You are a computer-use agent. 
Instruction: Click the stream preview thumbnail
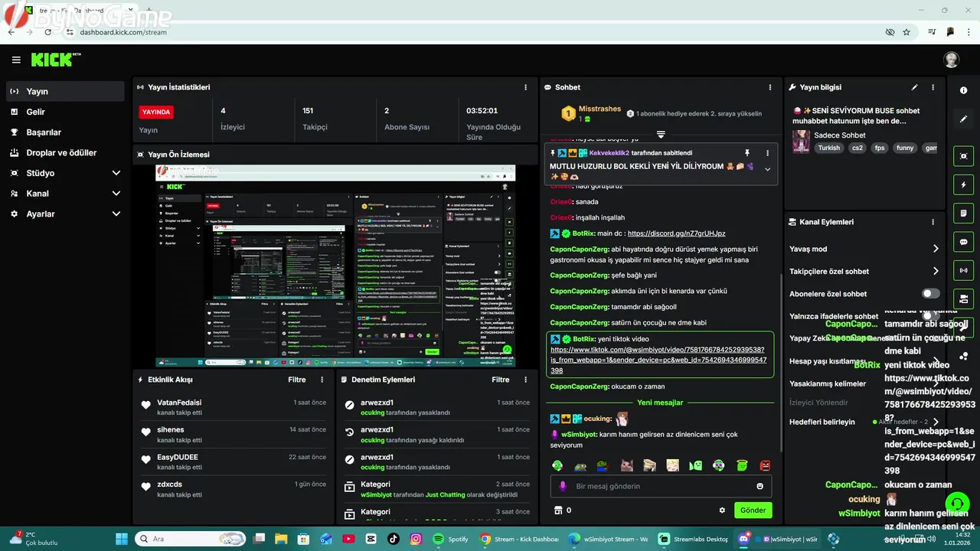(x=335, y=266)
